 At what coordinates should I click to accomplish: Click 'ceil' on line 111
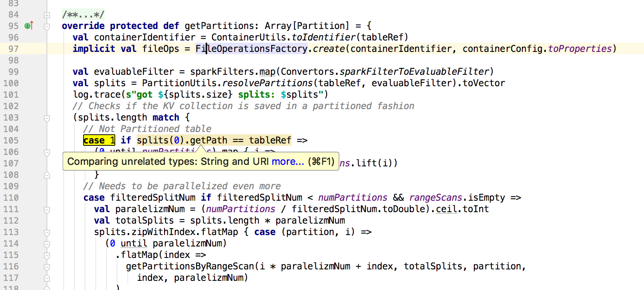pyautogui.click(x=446, y=209)
